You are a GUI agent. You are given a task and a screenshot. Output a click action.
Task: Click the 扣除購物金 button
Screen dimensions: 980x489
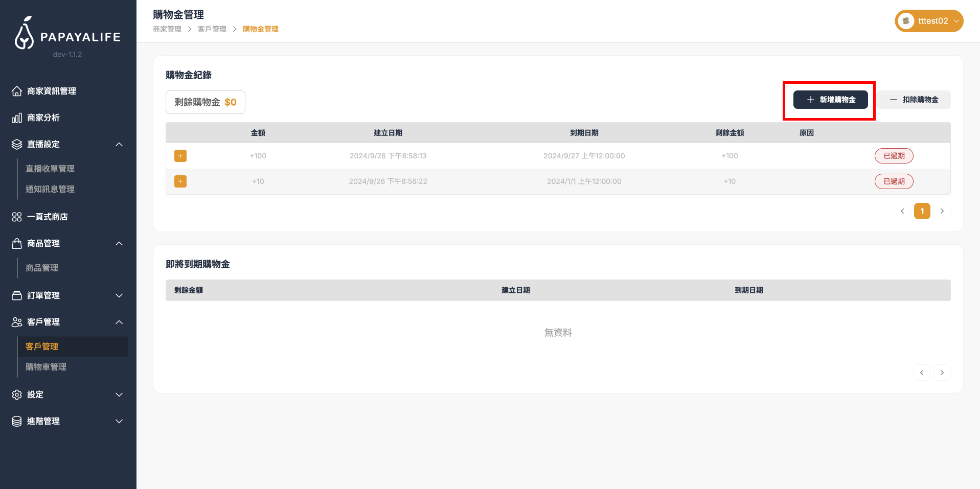click(x=914, y=100)
